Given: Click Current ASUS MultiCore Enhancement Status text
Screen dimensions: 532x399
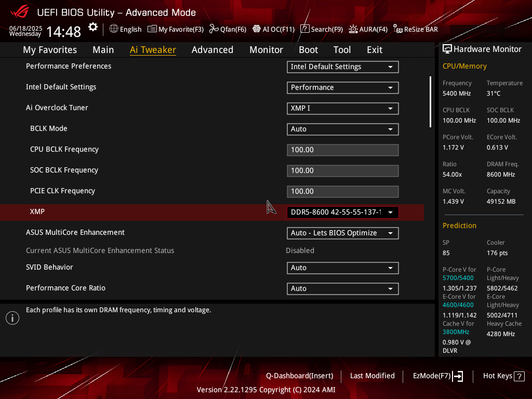Looking at the screenshot, I should [x=100, y=250].
